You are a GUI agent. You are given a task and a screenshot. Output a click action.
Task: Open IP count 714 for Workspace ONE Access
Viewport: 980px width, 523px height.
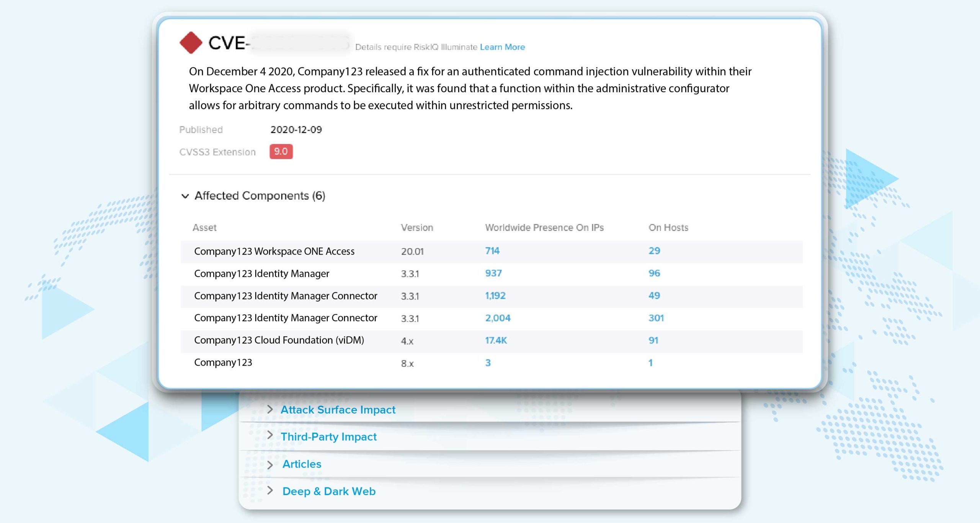(x=492, y=251)
